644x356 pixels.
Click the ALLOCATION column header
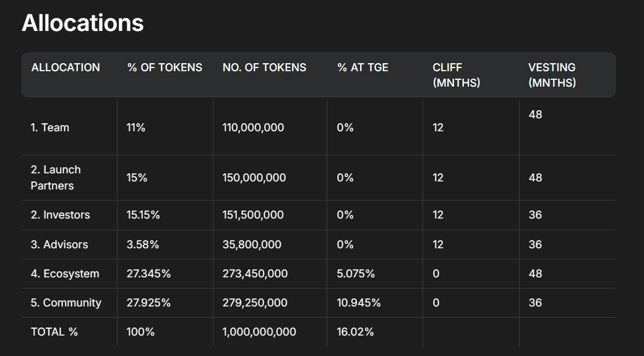pyautogui.click(x=66, y=67)
